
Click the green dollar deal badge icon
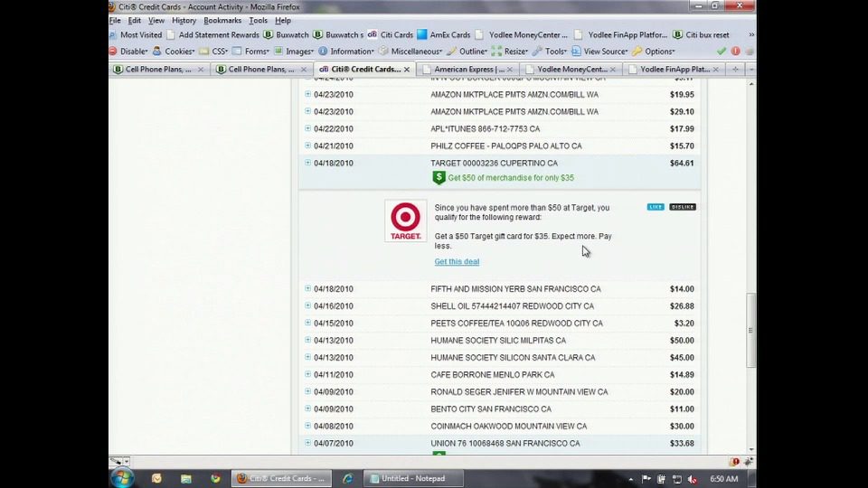(x=439, y=178)
